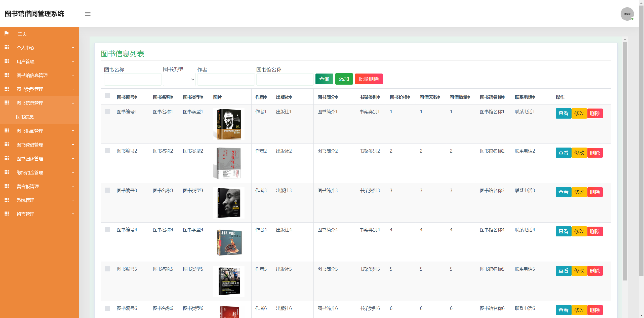Click grid icon next to 图书借阅管理
This screenshot has width=644, height=318.
click(7, 131)
